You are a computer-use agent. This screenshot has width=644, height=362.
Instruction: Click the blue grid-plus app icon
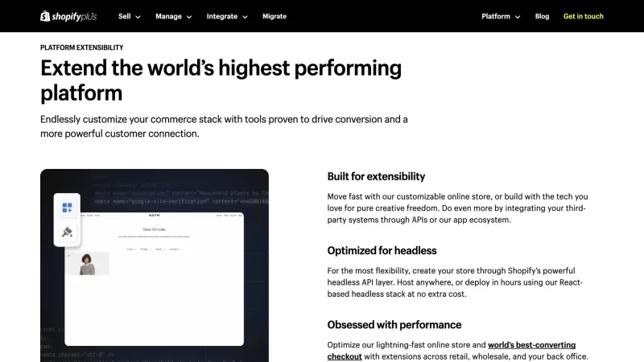tap(67, 208)
